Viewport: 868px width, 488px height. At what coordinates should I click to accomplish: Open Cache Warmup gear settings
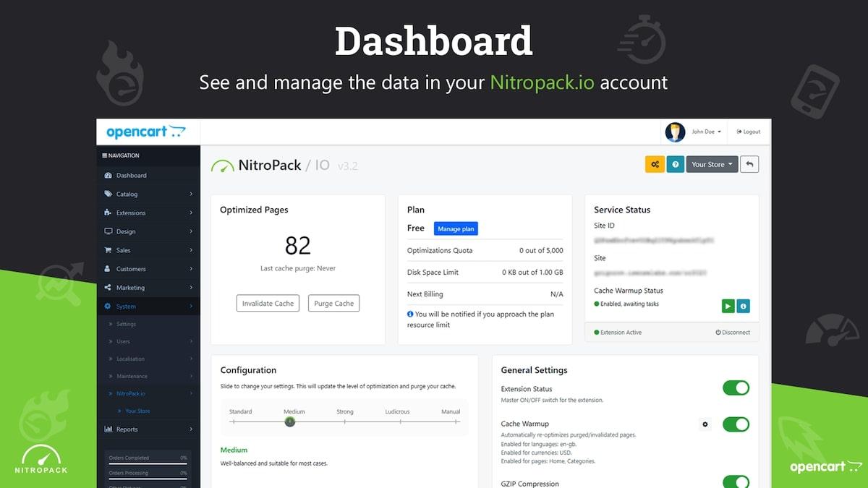(x=705, y=424)
